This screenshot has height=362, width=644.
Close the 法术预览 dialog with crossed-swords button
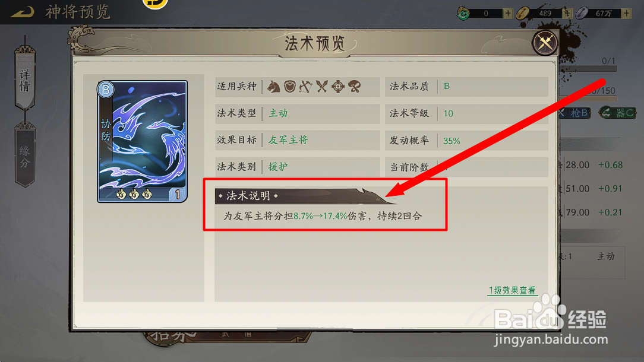[545, 43]
